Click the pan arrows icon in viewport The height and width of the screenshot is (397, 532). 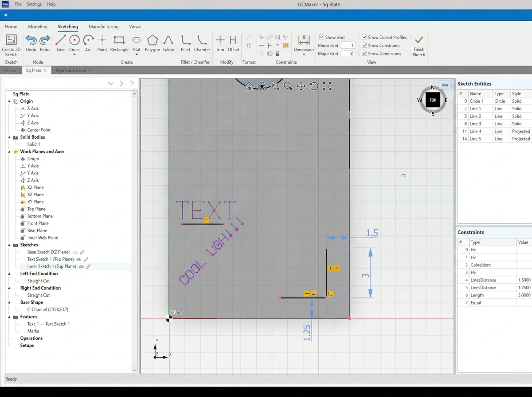click(x=301, y=86)
